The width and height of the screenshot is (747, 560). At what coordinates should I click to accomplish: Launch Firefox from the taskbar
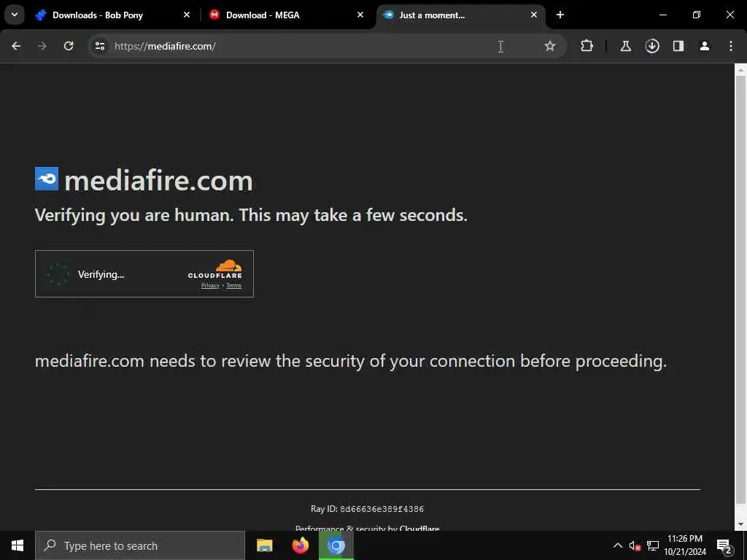tap(300, 545)
